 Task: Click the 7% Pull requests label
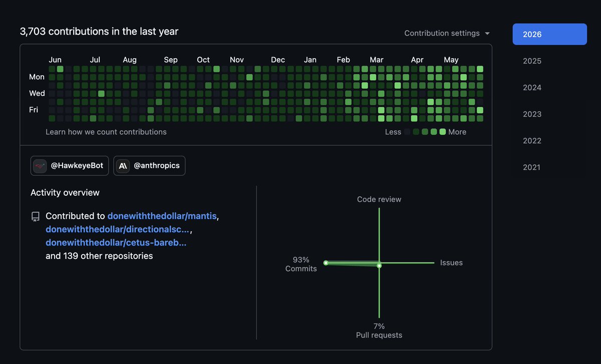pyautogui.click(x=379, y=331)
